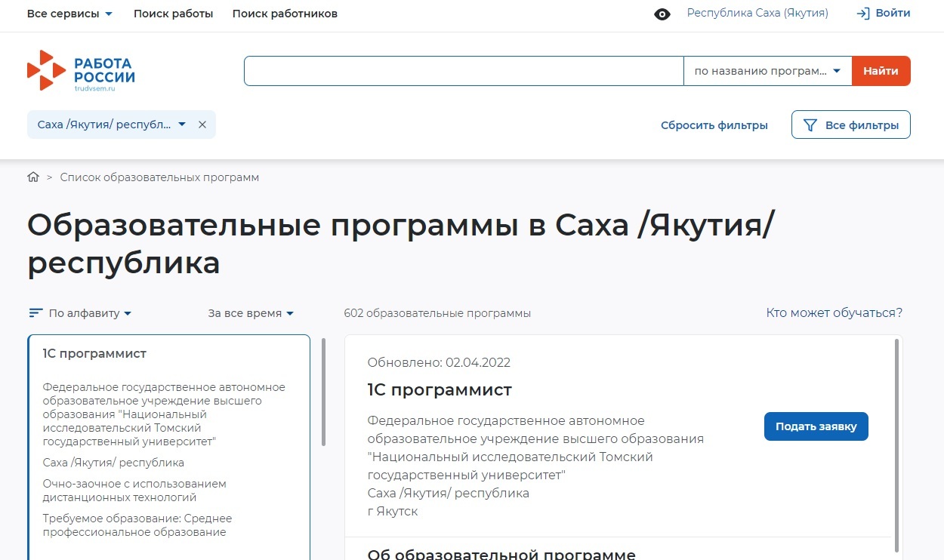The width and height of the screenshot is (944, 560).
Task: Click the Войти login link
Action: point(883,14)
